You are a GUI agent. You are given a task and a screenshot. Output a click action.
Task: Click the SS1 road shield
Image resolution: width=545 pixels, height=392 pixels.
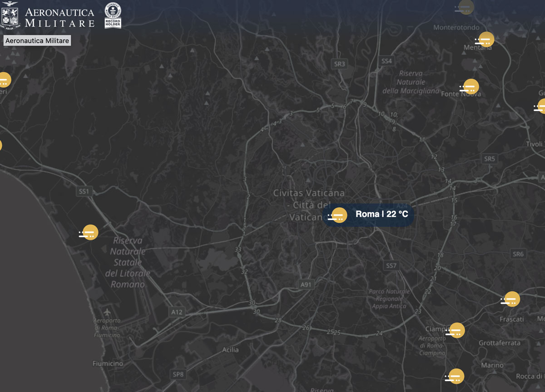[x=84, y=191]
